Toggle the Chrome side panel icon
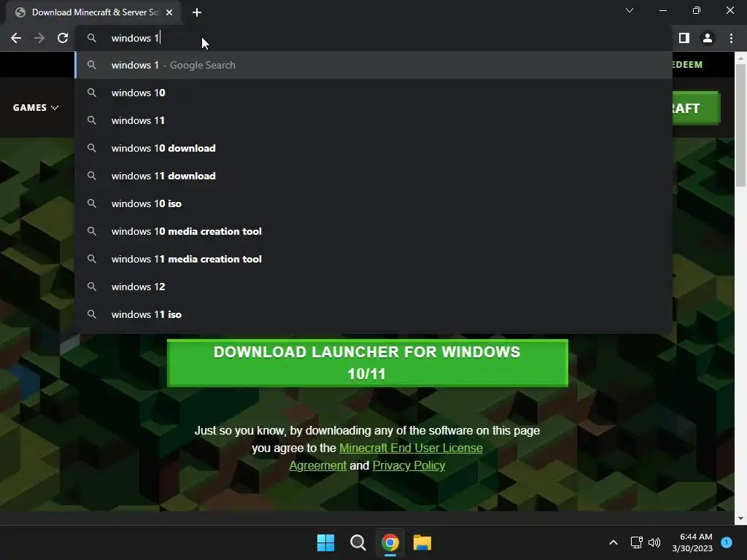 684,38
